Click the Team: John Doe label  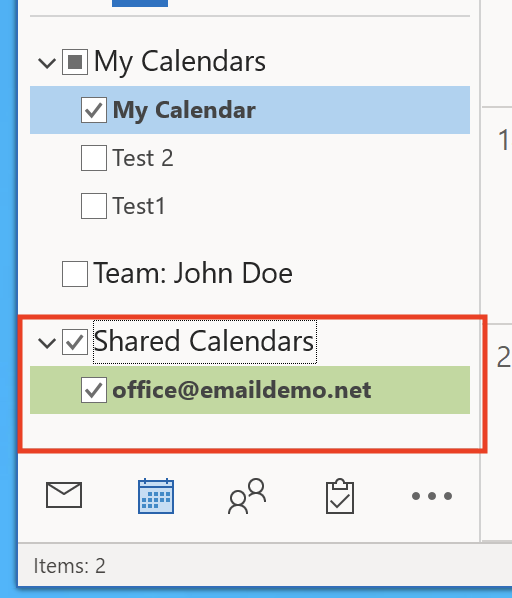pos(193,273)
